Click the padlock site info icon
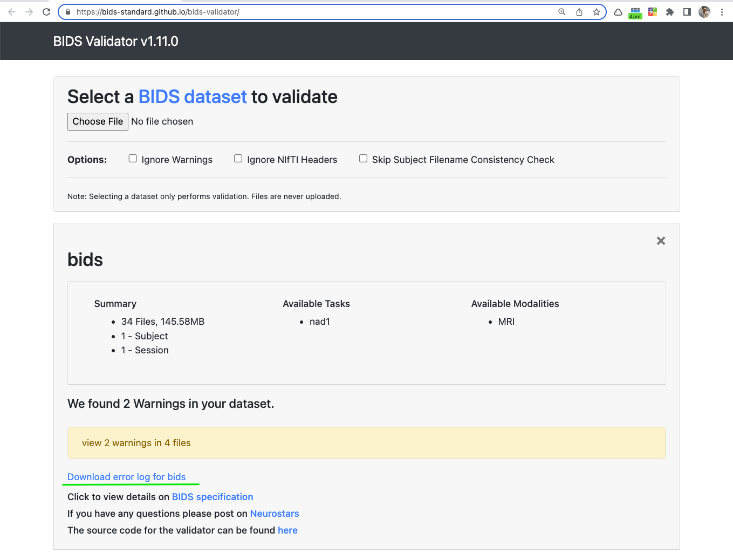This screenshot has width=733, height=560. pyautogui.click(x=68, y=12)
